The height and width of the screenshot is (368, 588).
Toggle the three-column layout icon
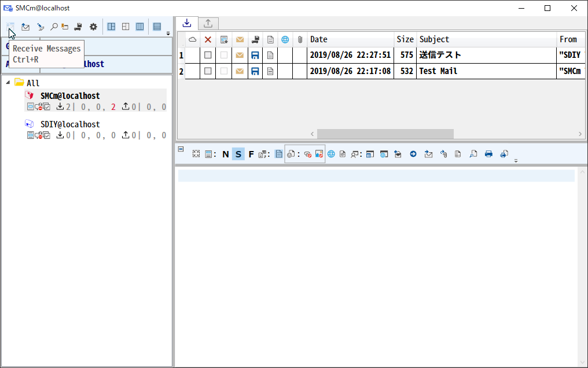[x=140, y=27]
